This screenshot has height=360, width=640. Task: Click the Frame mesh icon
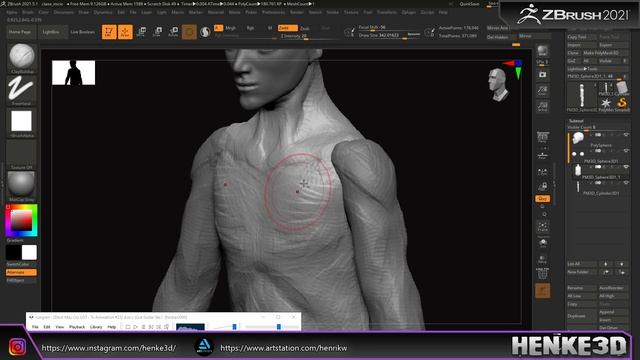pyautogui.click(x=542, y=227)
